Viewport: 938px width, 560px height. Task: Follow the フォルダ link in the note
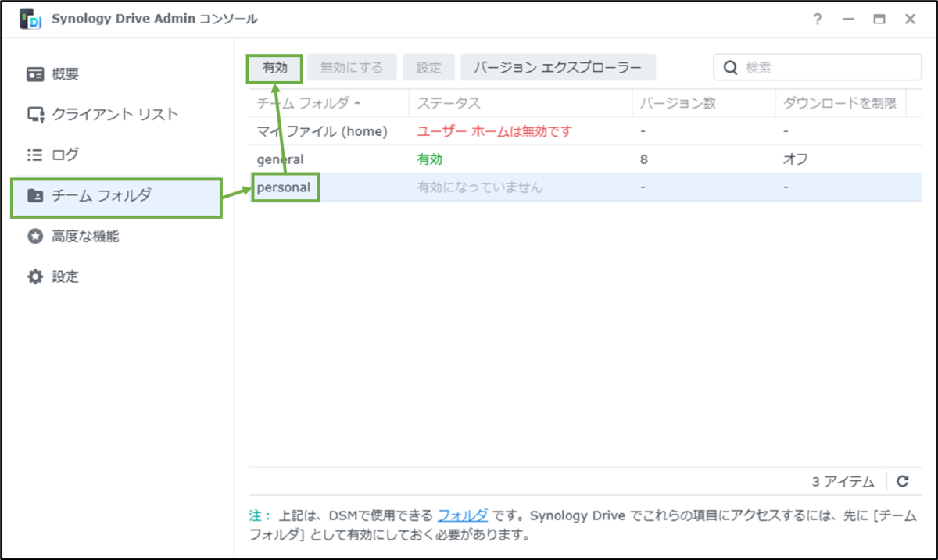463,515
